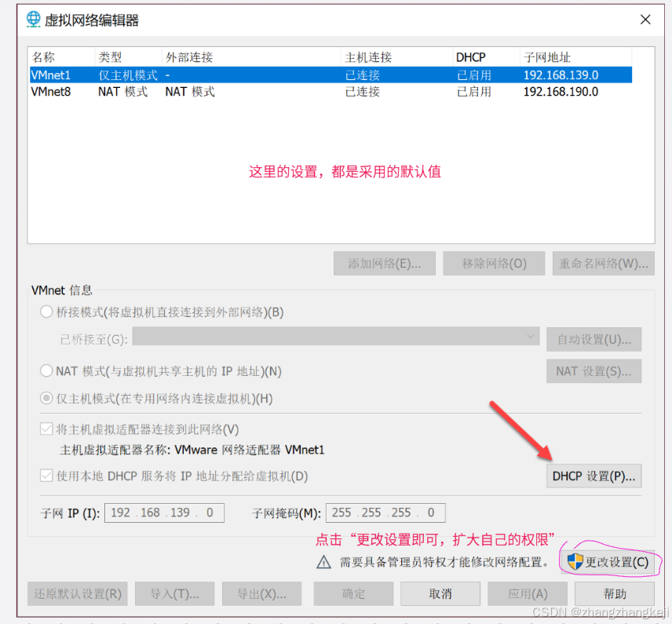
Task: Open the 已桥接至 dropdown
Action: coord(336,337)
